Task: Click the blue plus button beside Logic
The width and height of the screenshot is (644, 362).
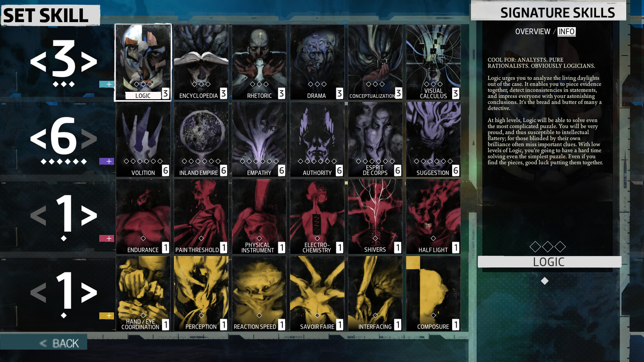Action: pos(106,84)
